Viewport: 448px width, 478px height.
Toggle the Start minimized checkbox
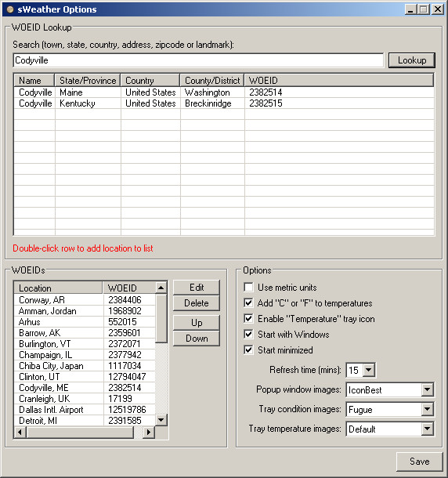click(x=248, y=349)
